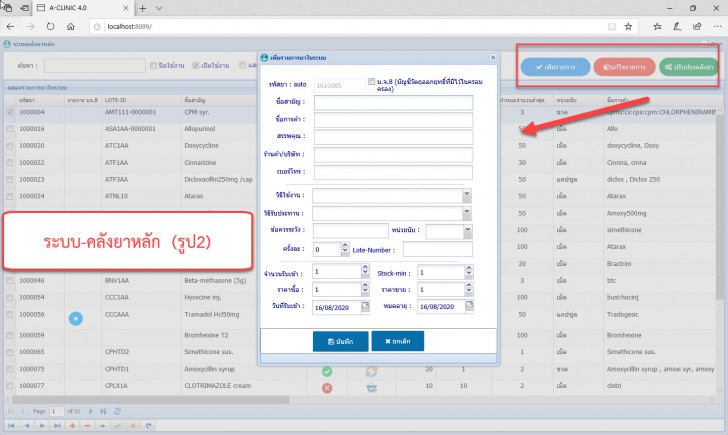Viewport: 728px width, 435px height.
Task: Focus the ชื่อสามัญ generic name field
Action: tap(393, 102)
